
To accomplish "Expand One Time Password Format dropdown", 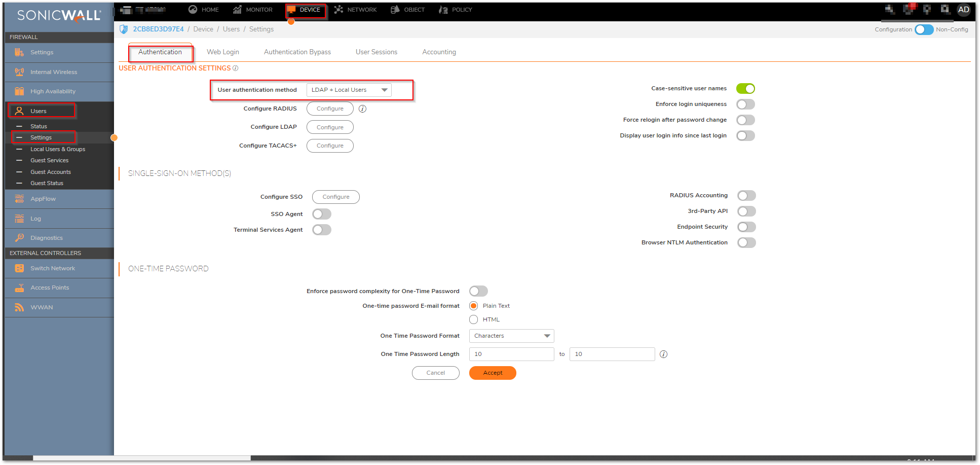I will pos(511,336).
